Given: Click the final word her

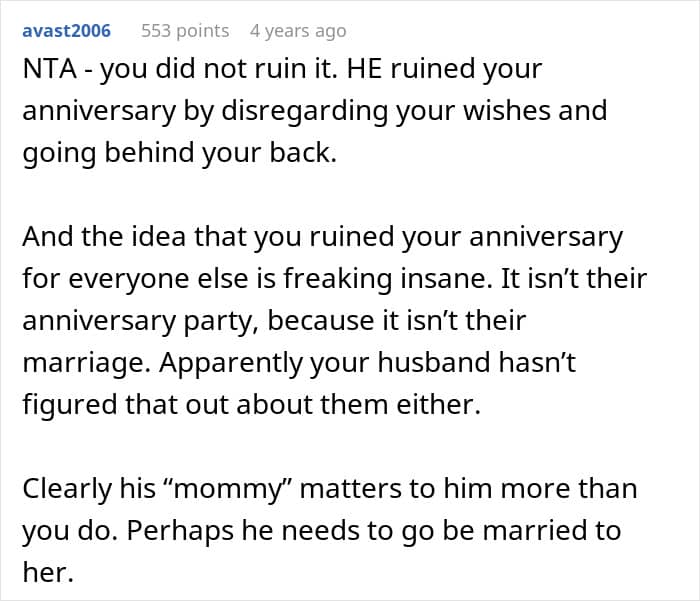Looking at the screenshot, I should pos(48,573).
